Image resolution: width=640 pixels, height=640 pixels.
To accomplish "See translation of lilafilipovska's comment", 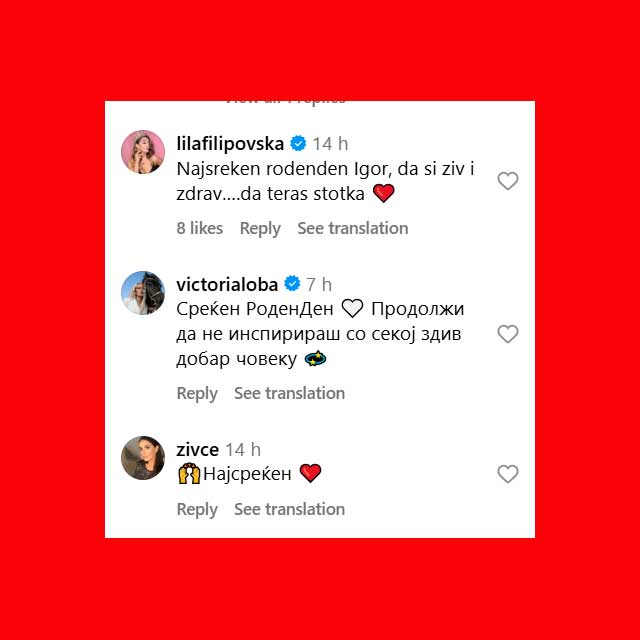I will point(353,228).
